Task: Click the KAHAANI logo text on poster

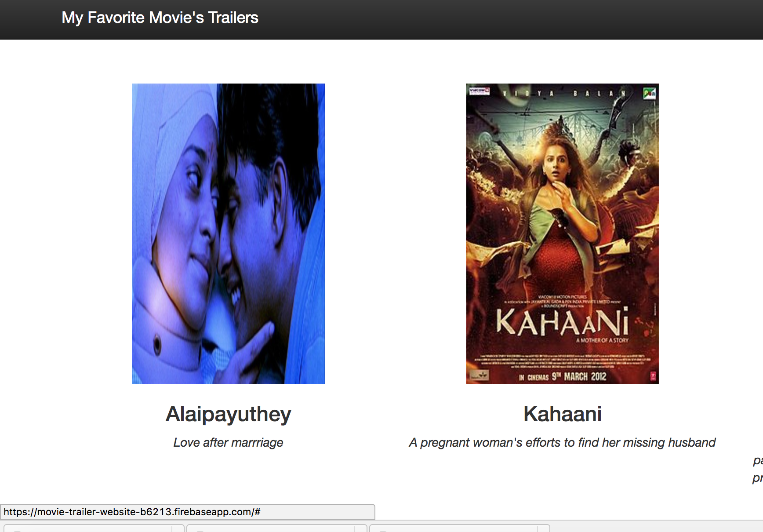Action: pyautogui.click(x=563, y=322)
